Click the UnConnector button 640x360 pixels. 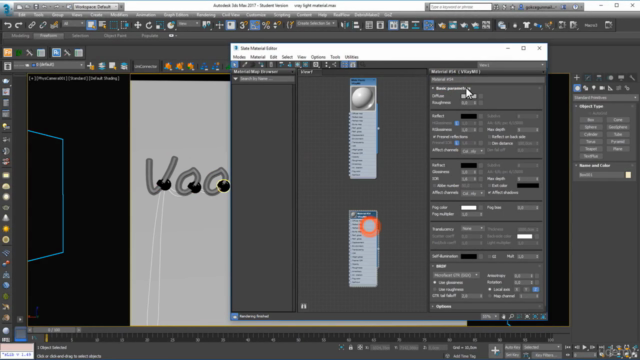coord(146,66)
